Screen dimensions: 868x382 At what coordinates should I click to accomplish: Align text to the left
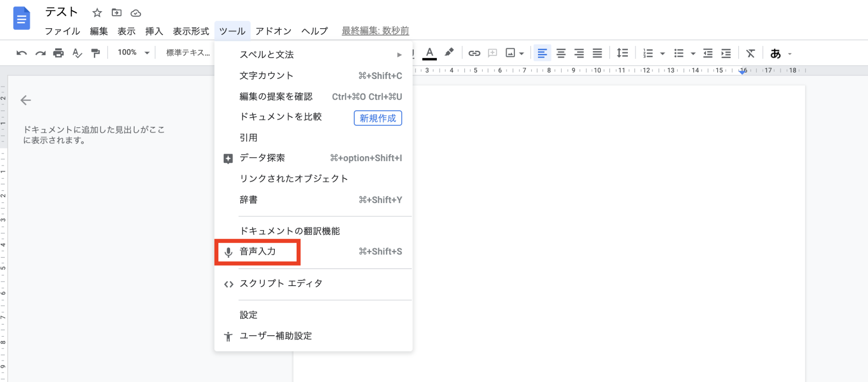542,53
